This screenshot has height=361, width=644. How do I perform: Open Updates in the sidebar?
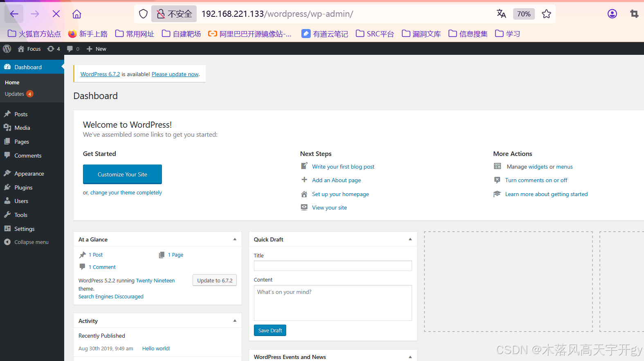pos(19,94)
